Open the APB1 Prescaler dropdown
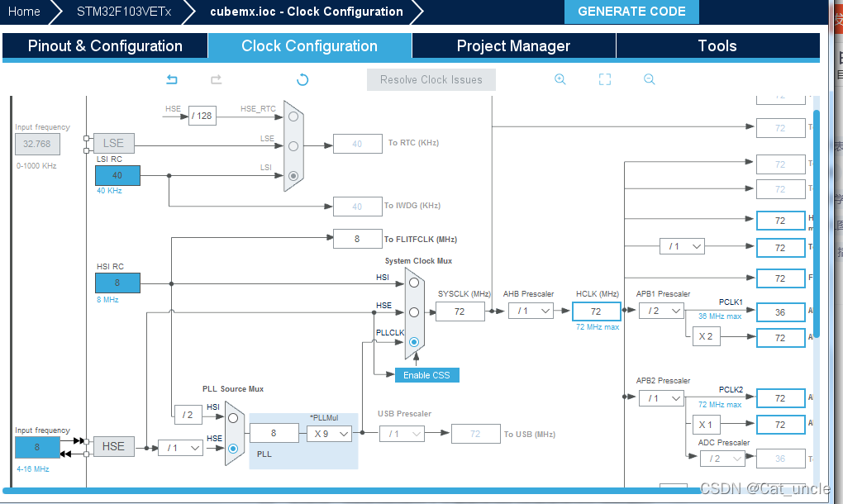This screenshot has width=843, height=504. click(x=662, y=311)
